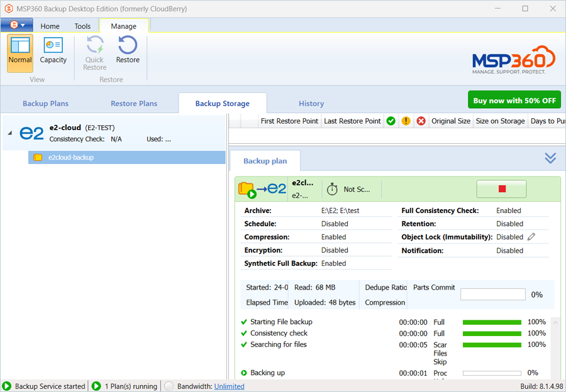The height and width of the screenshot is (392, 566).
Task: Switch to the Backup Plans tab
Action: point(45,104)
